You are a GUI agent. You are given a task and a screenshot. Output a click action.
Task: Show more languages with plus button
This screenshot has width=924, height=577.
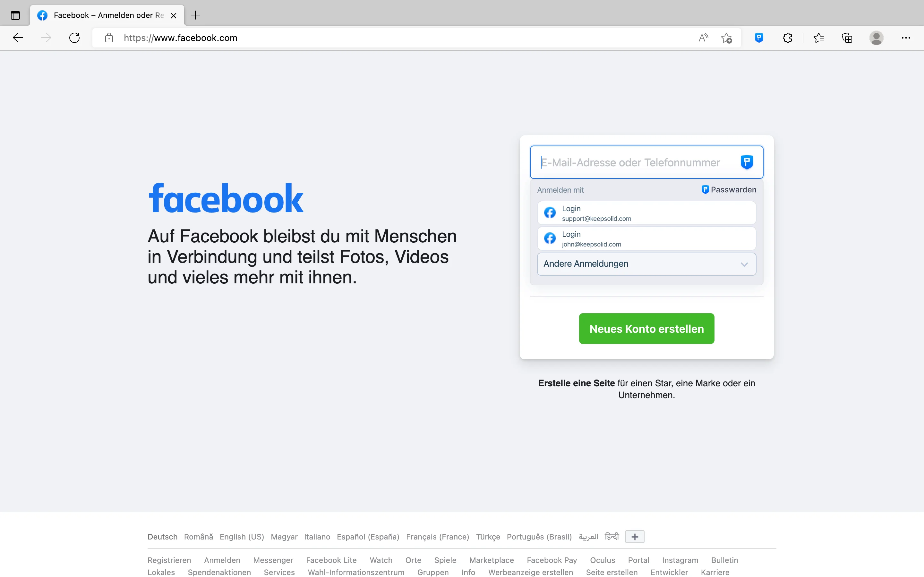[x=635, y=537]
